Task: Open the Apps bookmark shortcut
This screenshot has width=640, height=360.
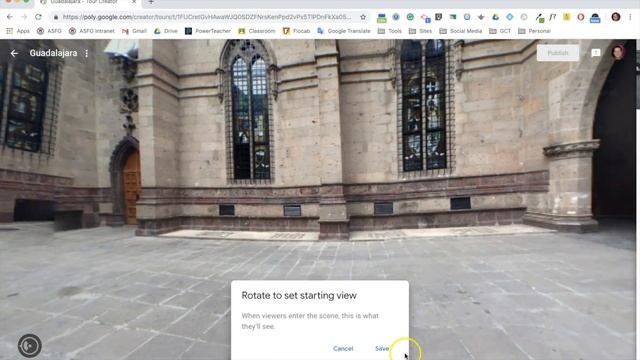Action: point(18,31)
